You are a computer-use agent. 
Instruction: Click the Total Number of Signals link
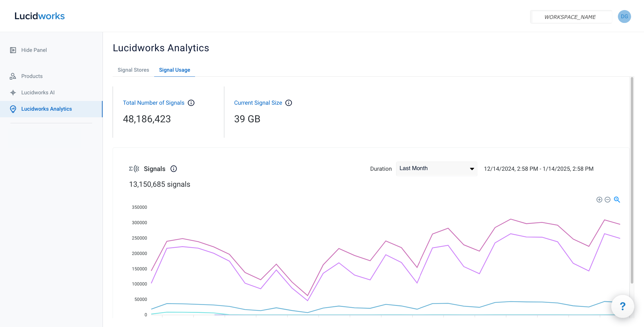(x=154, y=103)
